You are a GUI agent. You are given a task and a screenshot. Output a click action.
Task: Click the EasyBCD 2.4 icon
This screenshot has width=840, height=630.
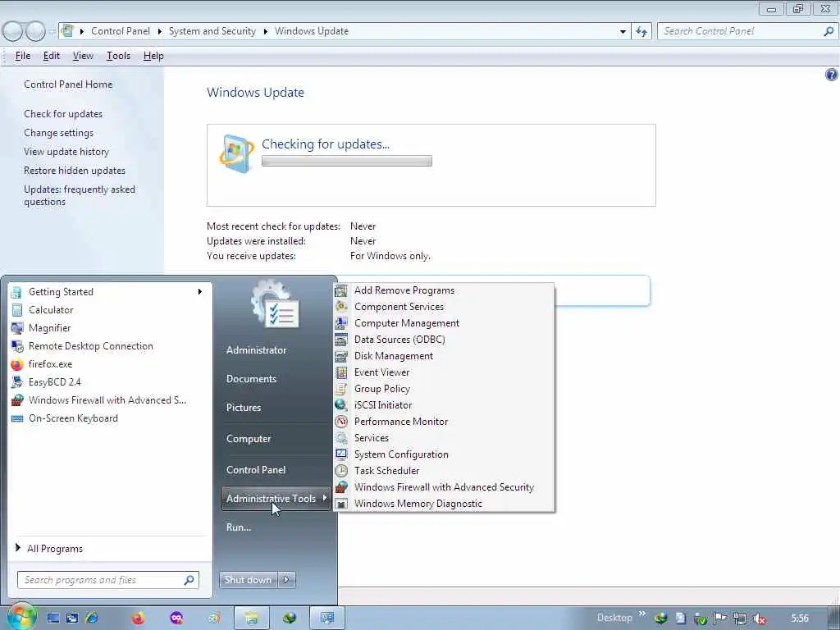17,382
